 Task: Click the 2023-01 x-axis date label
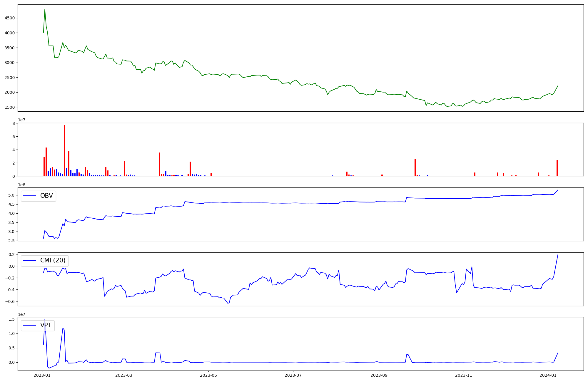coord(42,375)
